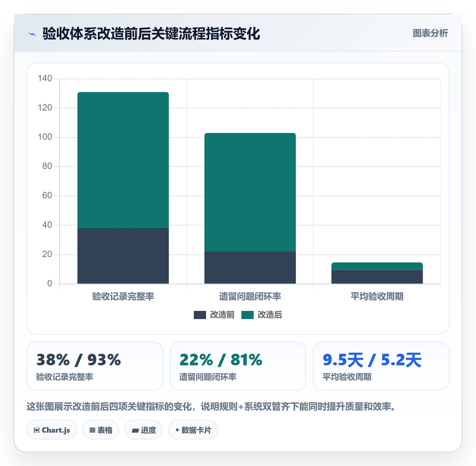Click the teal 改造后 bar for 遗留问题闭环率
Viewport: 476px width, 466px height.
(250, 192)
